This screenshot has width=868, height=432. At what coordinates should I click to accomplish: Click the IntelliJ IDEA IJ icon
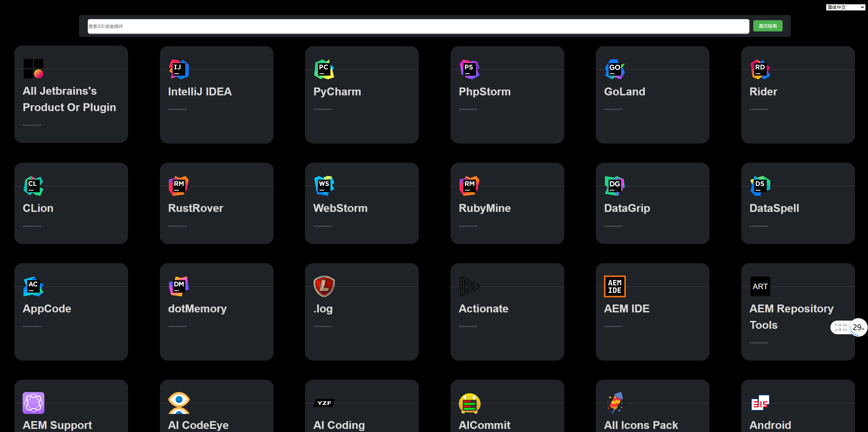point(179,69)
